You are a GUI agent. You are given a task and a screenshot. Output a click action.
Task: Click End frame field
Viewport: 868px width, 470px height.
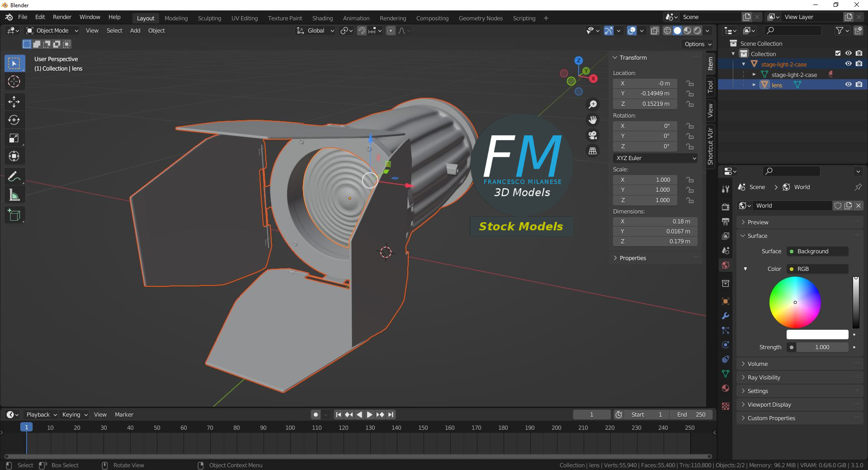click(x=691, y=414)
